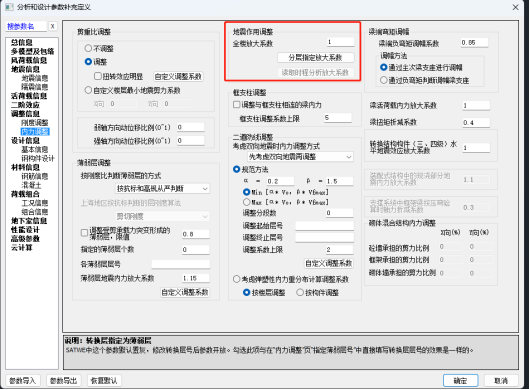Click 恢复默认 button

(104, 381)
